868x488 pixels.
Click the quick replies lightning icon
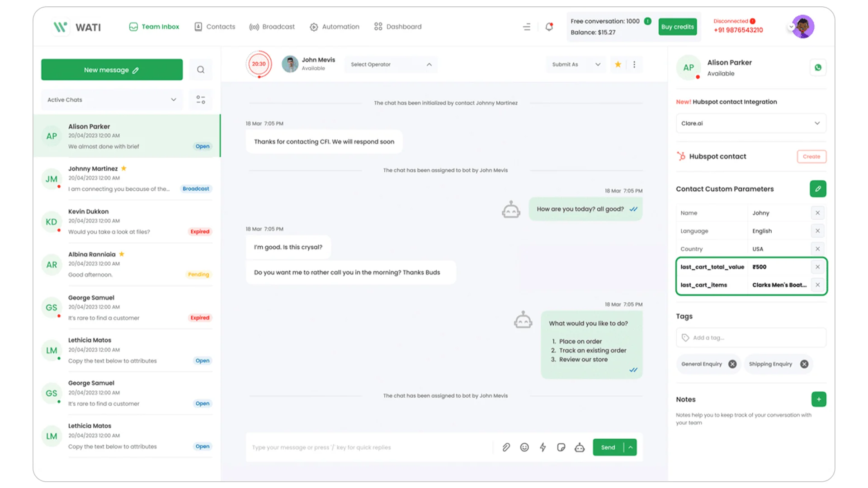tap(543, 447)
